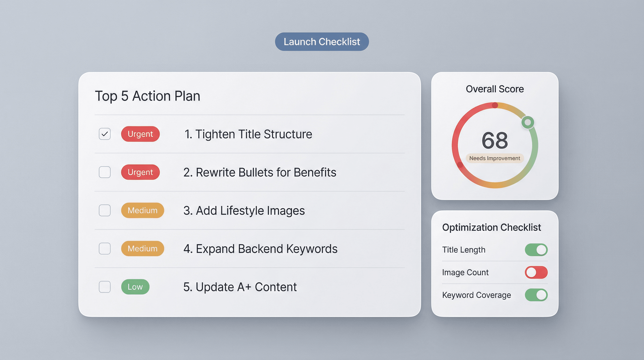The width and height of the screenshot is (644, 360).
Task: Click the 68 overall score number
Action: (495, 140)
